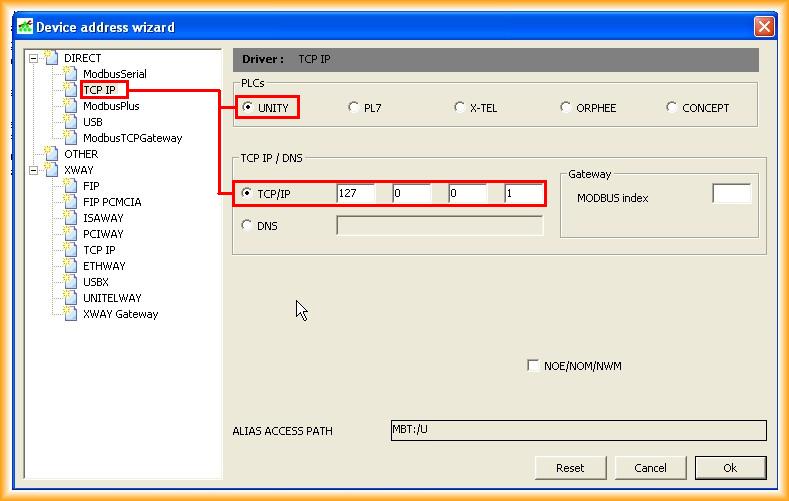Click the ModbusPlus driver node icon

[x=69, y=106]
